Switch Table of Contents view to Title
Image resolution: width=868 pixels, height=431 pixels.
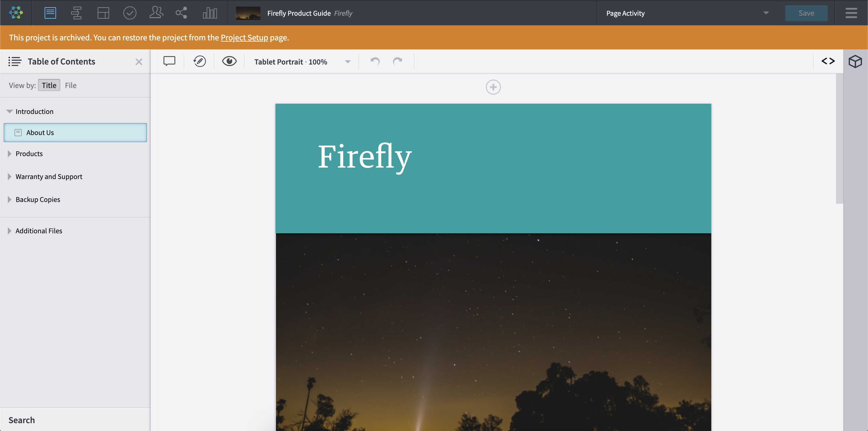(x=49, y=85)
